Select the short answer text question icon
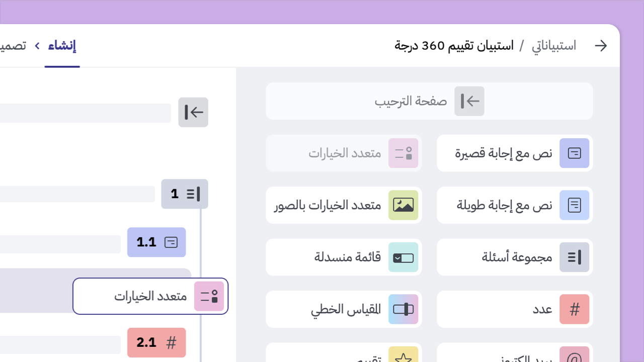Image resolution: width=644 pixels, height=362 pixels. click(x=574, y=153)
